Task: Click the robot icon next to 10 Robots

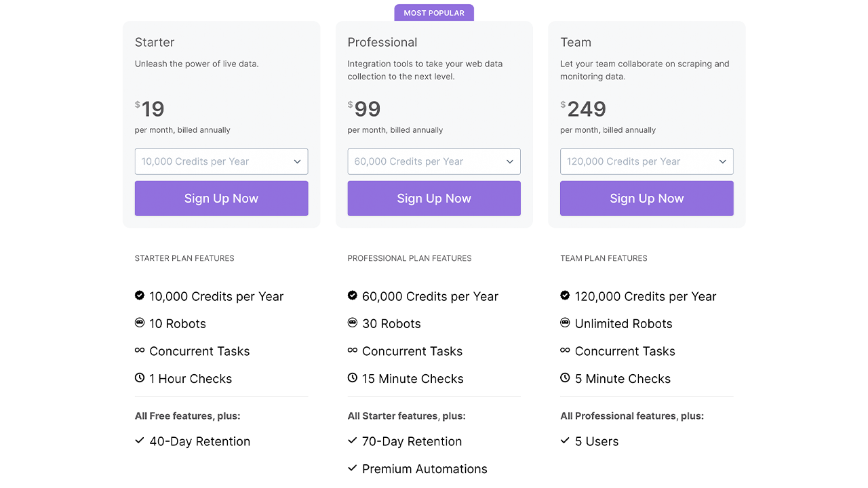Action: tap(140, 323)
